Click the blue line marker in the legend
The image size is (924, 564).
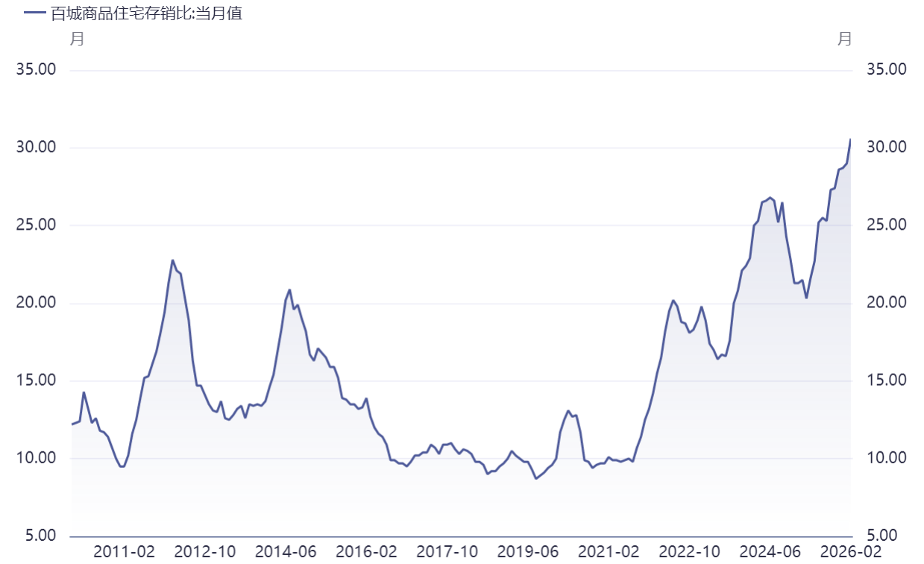coord(34,13)
